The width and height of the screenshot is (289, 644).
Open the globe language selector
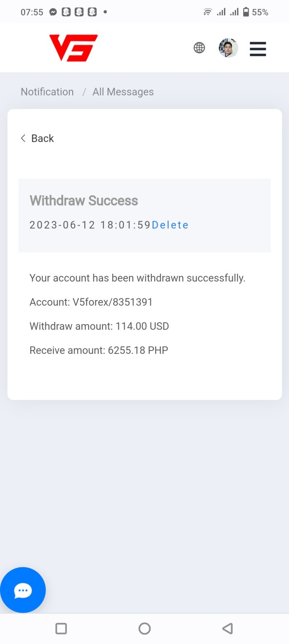click(199, 48)
